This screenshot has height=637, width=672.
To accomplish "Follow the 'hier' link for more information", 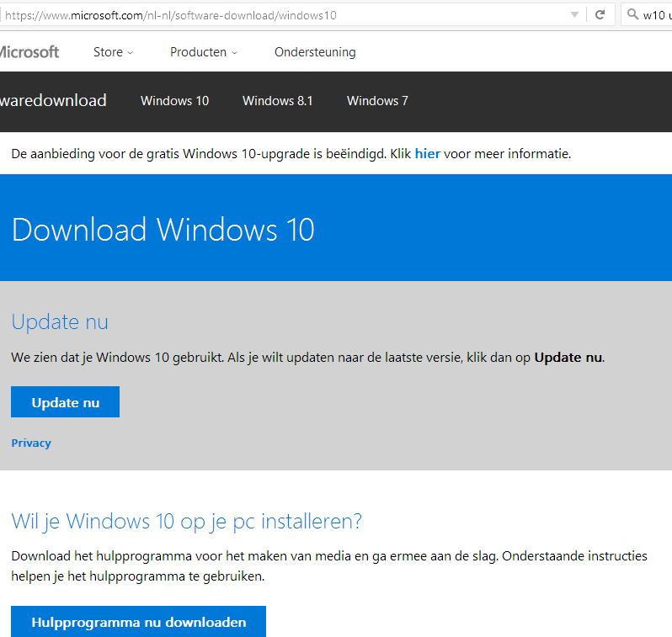I will point(427,153).
